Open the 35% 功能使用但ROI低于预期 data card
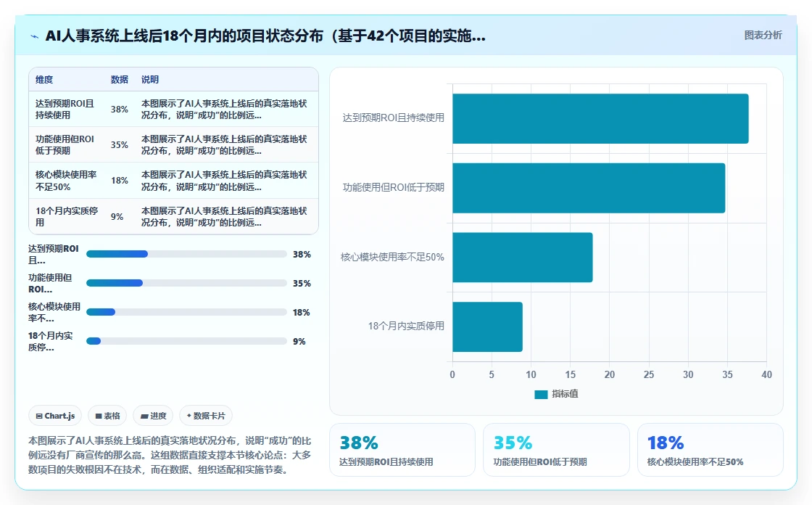812x505 pixels. [x=556, y=450]
